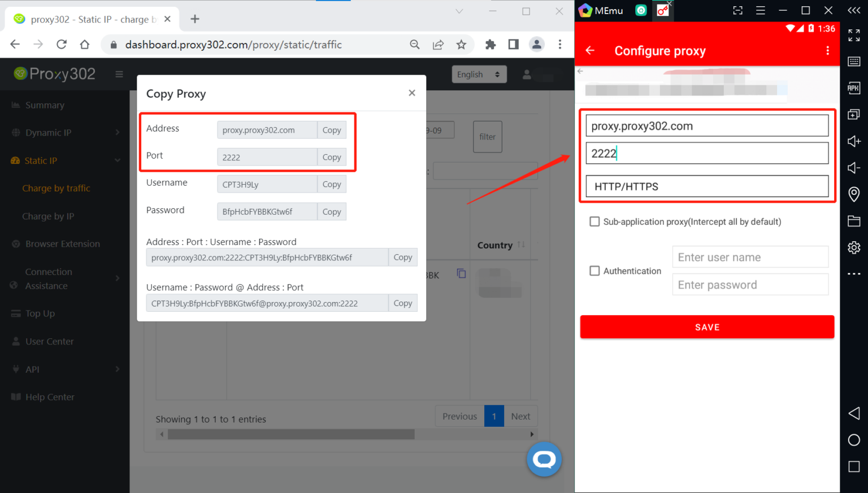Image resolution: width=868 pixels, height=493 pixels.
Task: Close the Copy Proxy dialog
Action: coord(412,93)
